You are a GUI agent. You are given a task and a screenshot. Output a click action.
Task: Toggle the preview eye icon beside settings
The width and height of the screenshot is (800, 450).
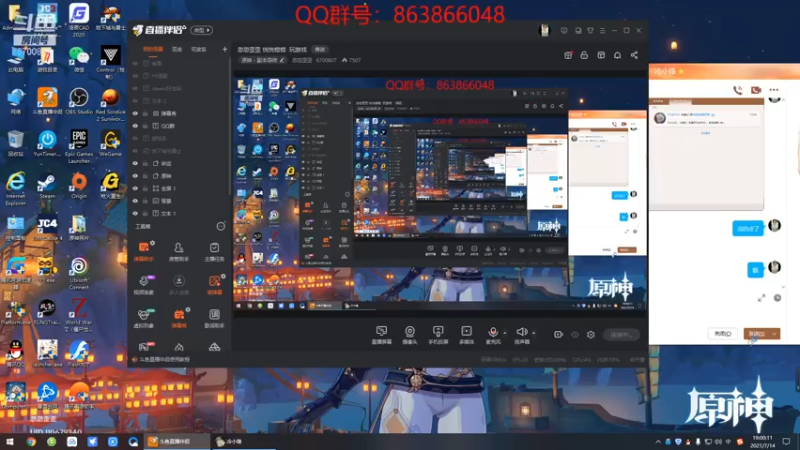click(575, 335)
